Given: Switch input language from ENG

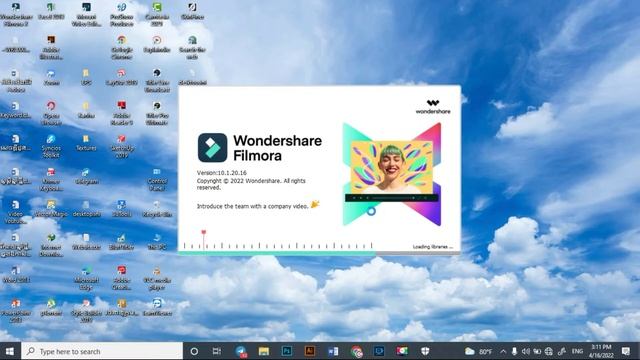Looking at the screenshot, I should (x=577, y=351).
